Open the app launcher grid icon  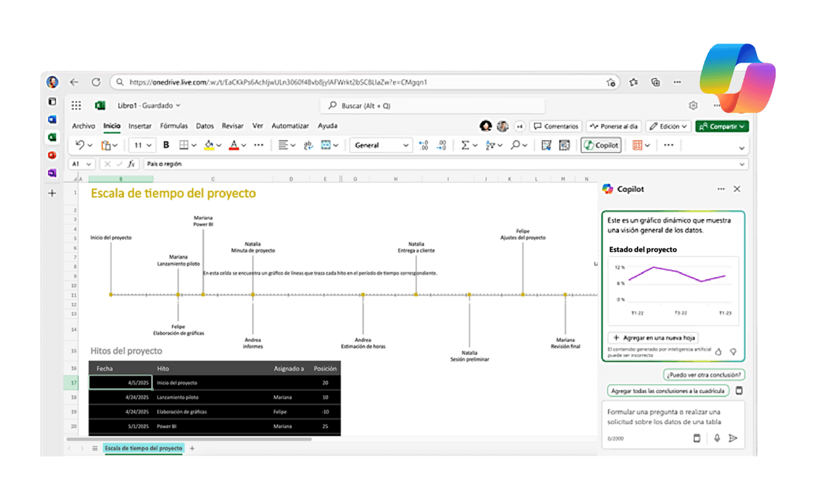click(77, 106)
